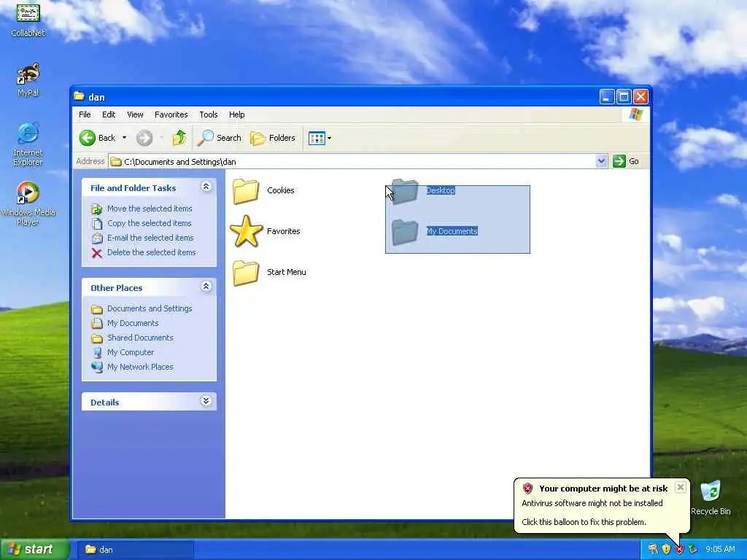Click the Windows flag logo in menu bar
The width and height of the screenshot is (747, 560).
[x=636, y=114]
